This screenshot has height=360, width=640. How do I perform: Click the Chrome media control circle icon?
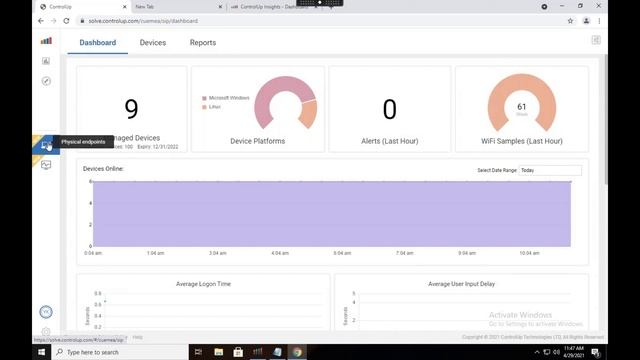(544, 7)
